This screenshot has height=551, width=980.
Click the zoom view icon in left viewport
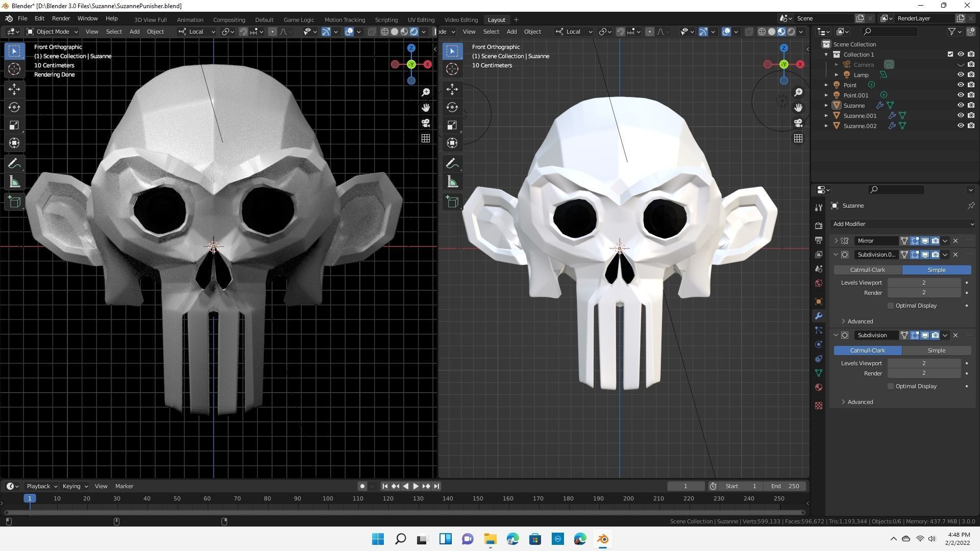tap(426, 92)
